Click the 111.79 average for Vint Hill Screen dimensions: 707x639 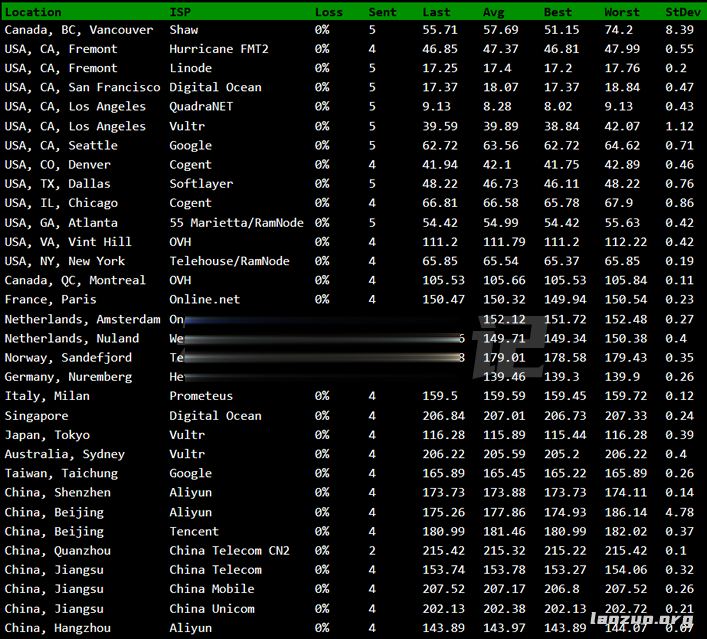(504, 242)
